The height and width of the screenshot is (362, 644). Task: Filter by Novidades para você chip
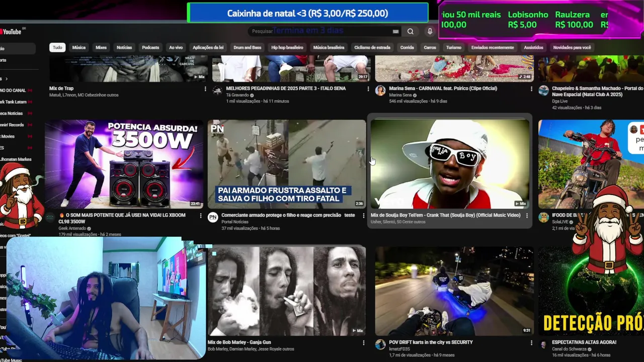[x=572, y=47]
